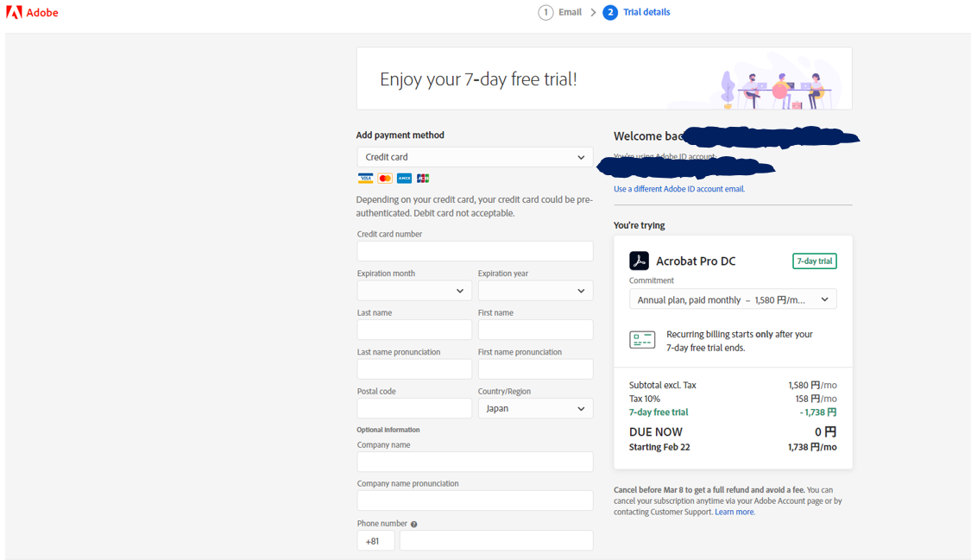
Task: Open the Expiration year dropdown
Action: coord(536,291)
